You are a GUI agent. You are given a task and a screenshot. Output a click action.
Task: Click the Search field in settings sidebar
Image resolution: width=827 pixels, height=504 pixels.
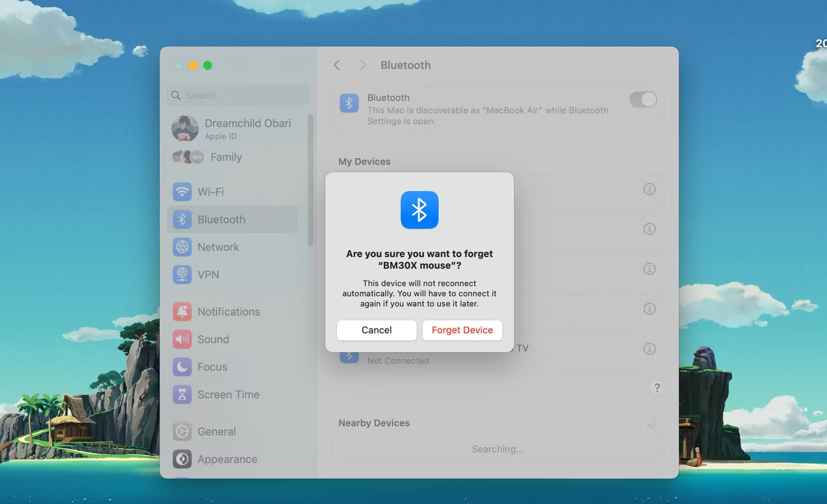237,95
